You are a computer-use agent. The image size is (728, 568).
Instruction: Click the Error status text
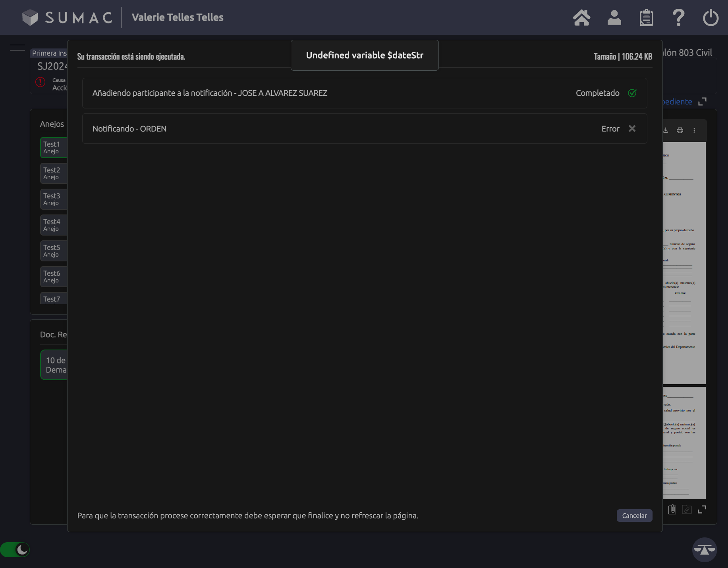click(x=610, y=129)
